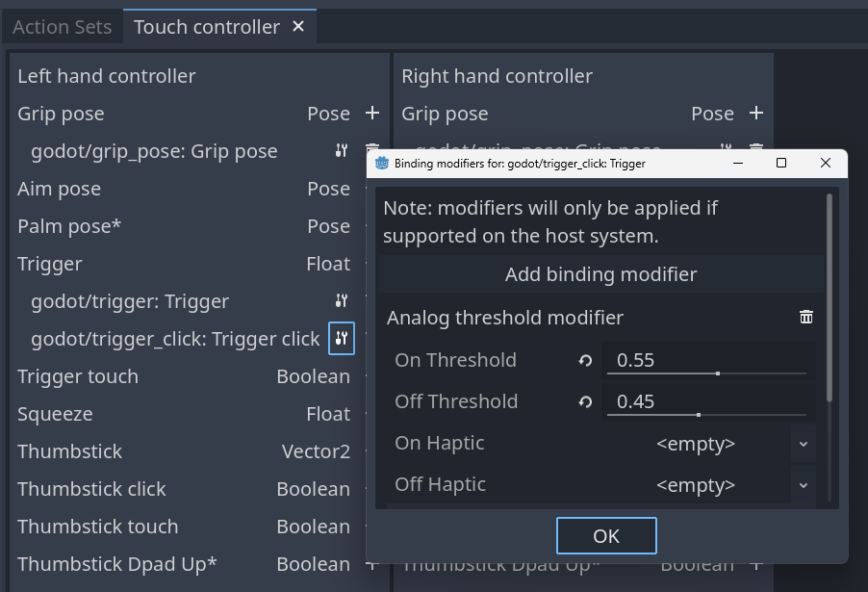This screenshot has width=868, height=592.
Task: Add a binding to right-hand Grip pose
Action: [756, 113]
